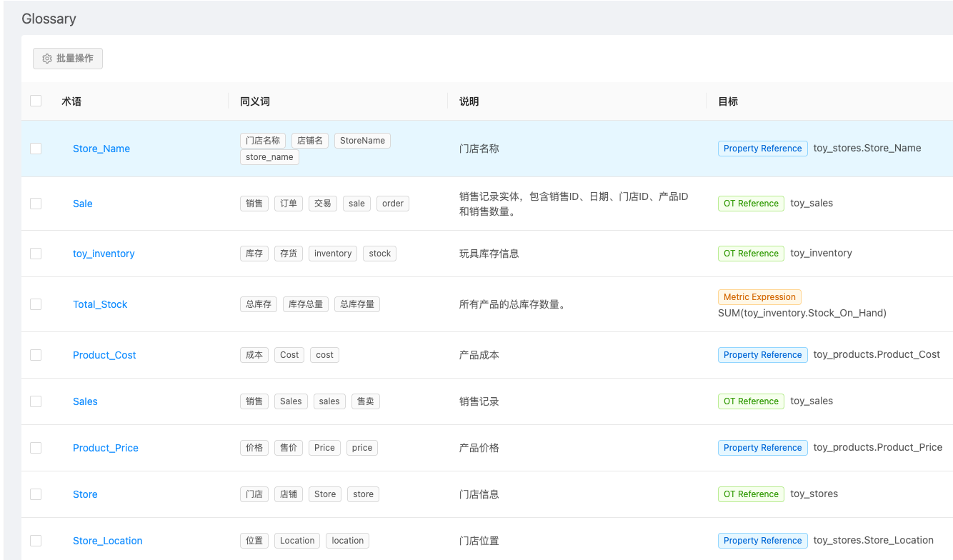
Task: Click the 库存总量 synonym tag
Action: point(306,304)
